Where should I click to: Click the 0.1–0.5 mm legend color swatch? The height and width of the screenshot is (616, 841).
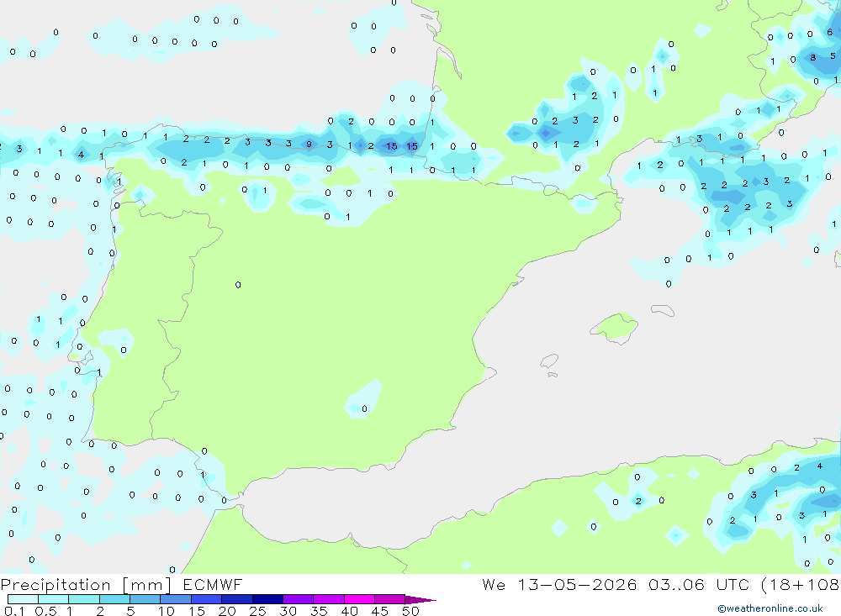pyautogui.click(x=23, y=599)
